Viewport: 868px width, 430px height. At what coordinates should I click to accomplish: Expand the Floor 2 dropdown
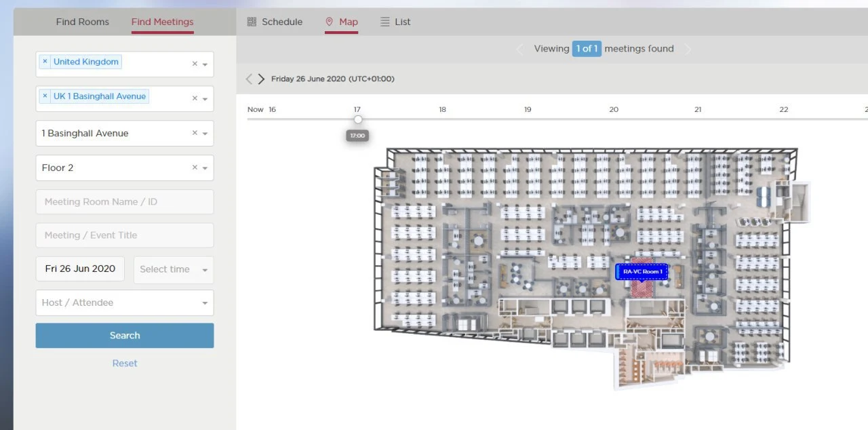pyautogui.click(x=205, y=168)
